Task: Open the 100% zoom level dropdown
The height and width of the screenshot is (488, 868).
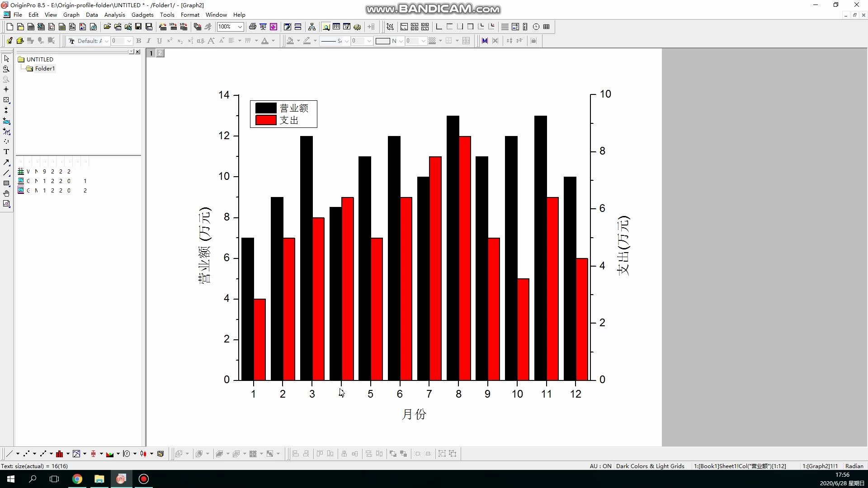Action: pyautogui.click(x=240, y=27)
